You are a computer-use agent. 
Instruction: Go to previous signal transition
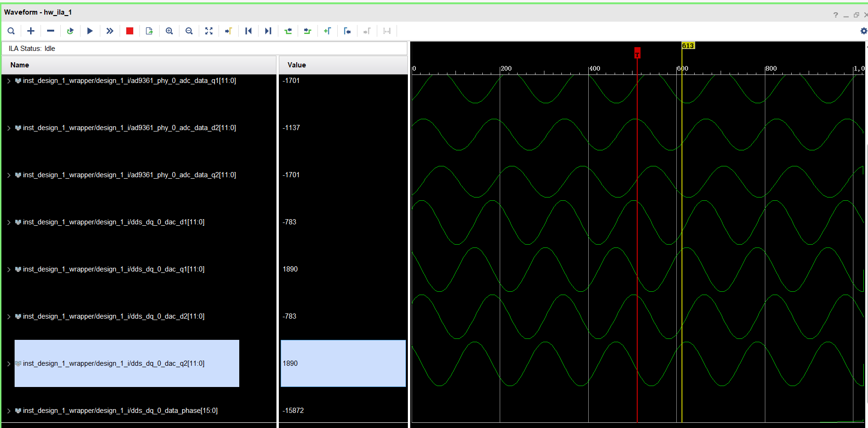click(x=288, y=31)
